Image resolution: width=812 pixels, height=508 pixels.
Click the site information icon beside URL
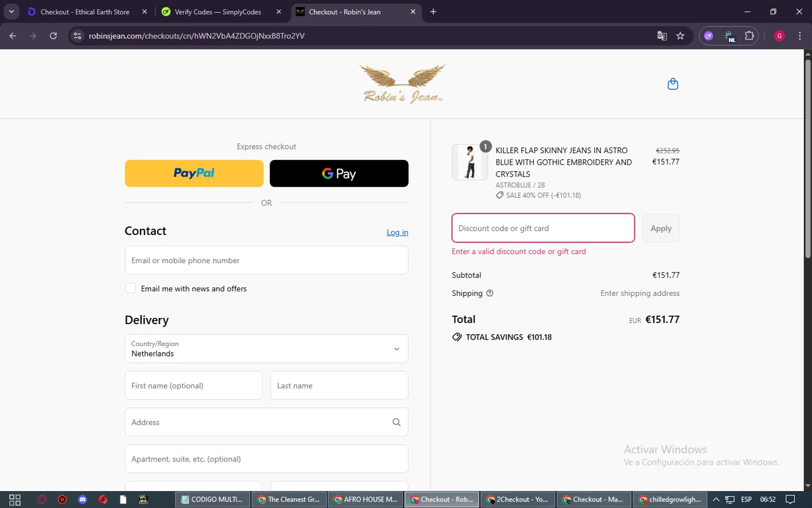pyautogui.click(x=77, y=36)
